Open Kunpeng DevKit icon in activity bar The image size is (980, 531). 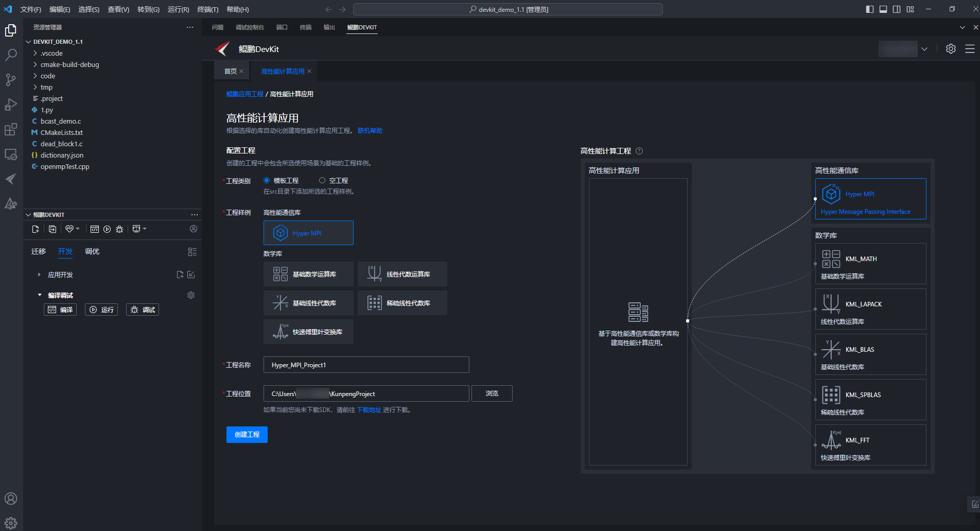pyautogui.click(x=11, y=179)
